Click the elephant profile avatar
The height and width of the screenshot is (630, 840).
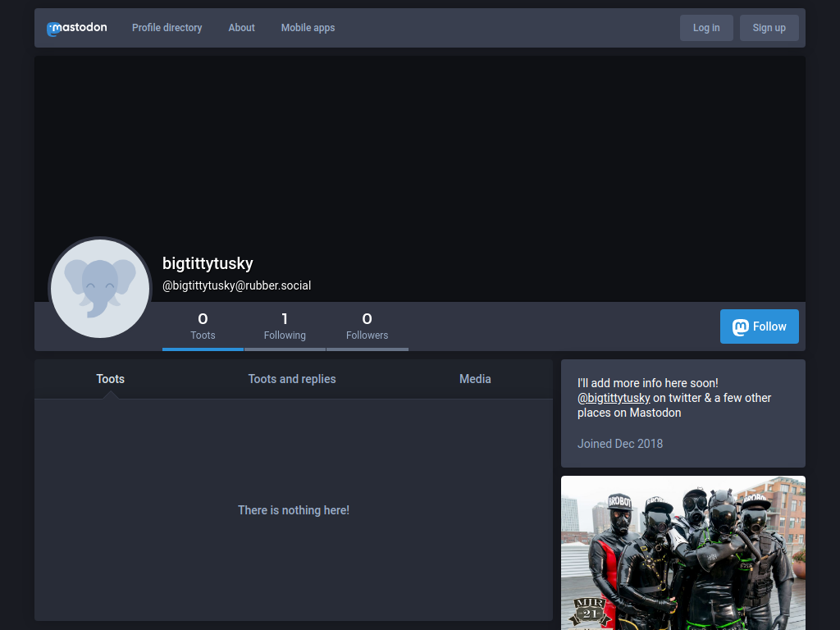point(100,289)
